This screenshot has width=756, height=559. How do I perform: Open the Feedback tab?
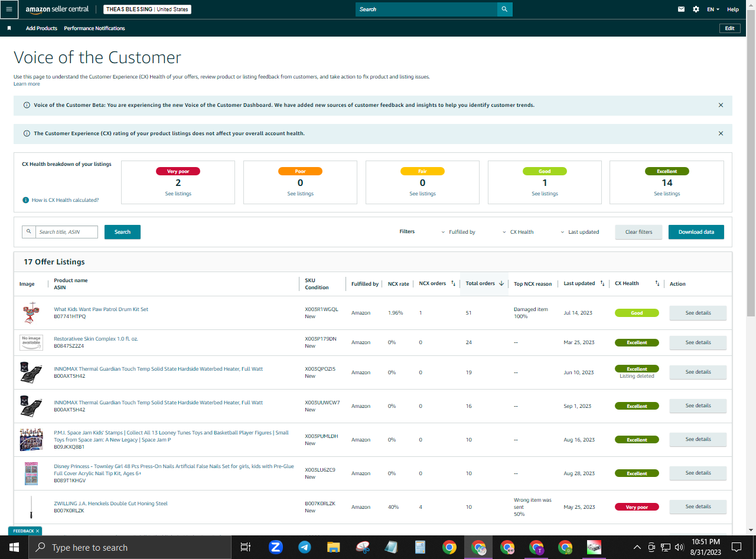pos(23,531)
